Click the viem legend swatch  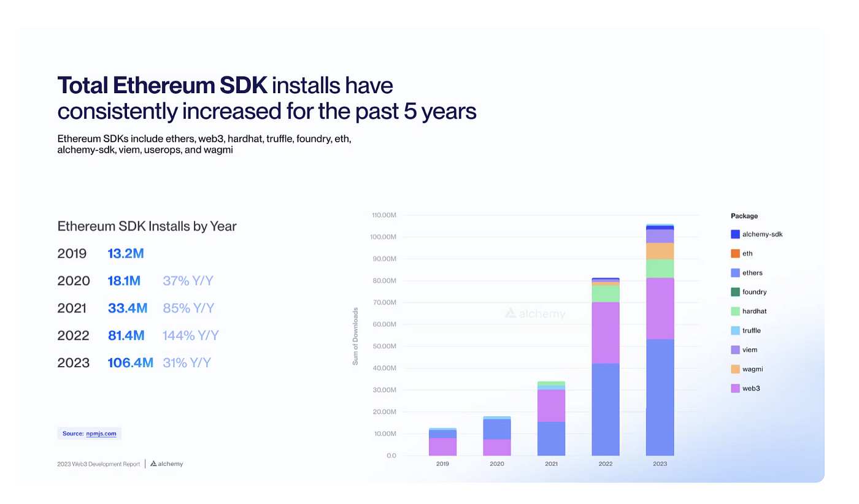pos(735,349)
